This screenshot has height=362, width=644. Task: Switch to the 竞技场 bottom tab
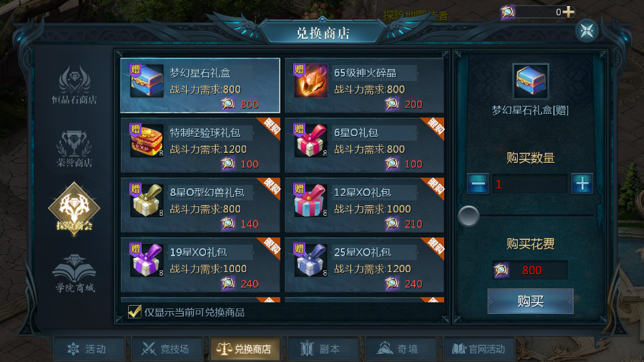[x=167, y=349]
